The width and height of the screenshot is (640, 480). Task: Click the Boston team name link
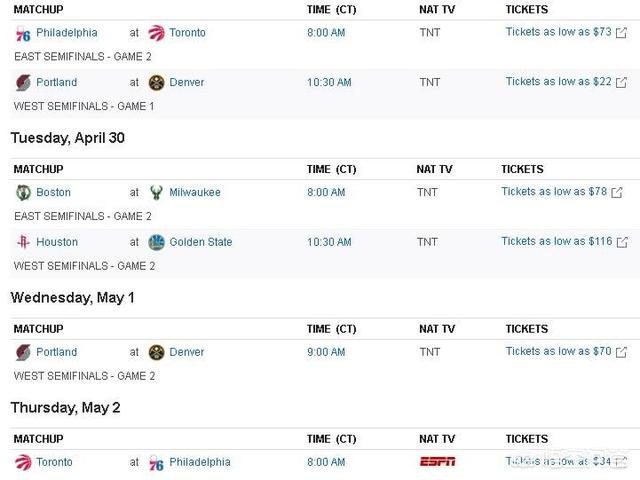click(x=53, y=192)
